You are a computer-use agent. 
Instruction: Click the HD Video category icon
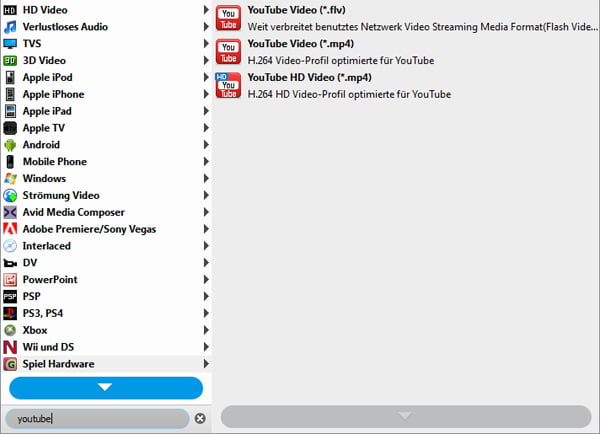coord(10,10)
